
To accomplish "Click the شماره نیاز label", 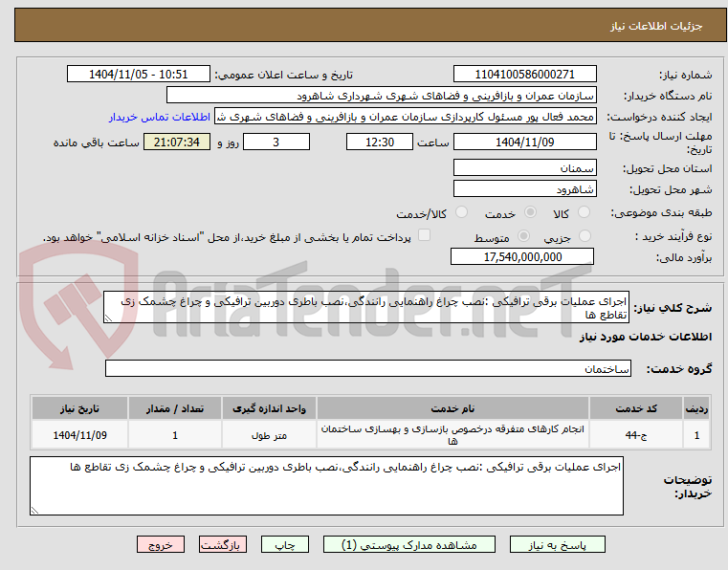I will tap(685, 75).
